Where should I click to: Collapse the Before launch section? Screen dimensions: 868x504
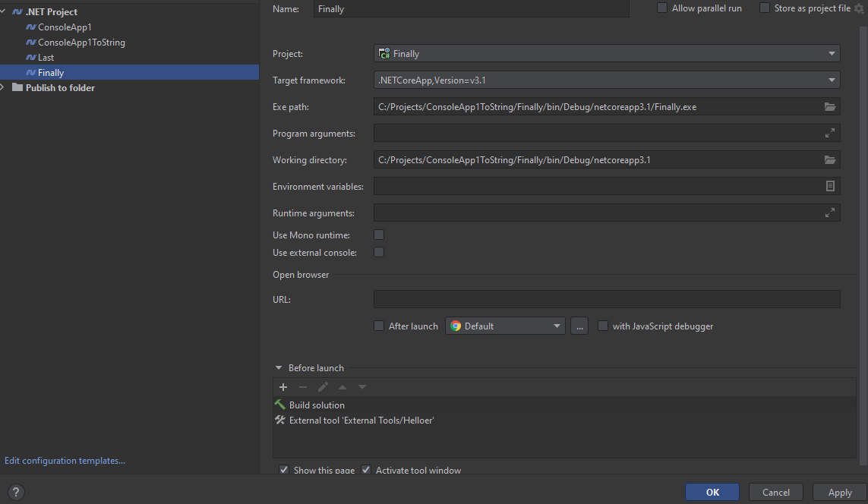(279, 368)
